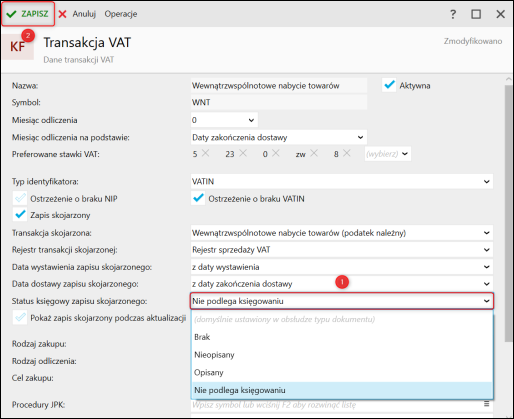This screenshot has width=514, height=419.
Task: Cancel editing with Anuluj
Action: coord(77,14)
